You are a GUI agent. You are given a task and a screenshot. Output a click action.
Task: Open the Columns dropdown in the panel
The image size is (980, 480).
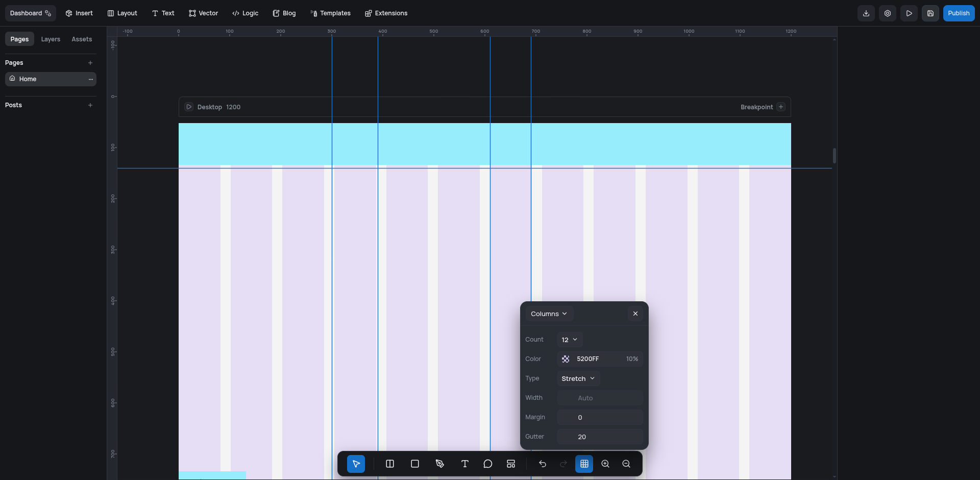click(548, 313)
